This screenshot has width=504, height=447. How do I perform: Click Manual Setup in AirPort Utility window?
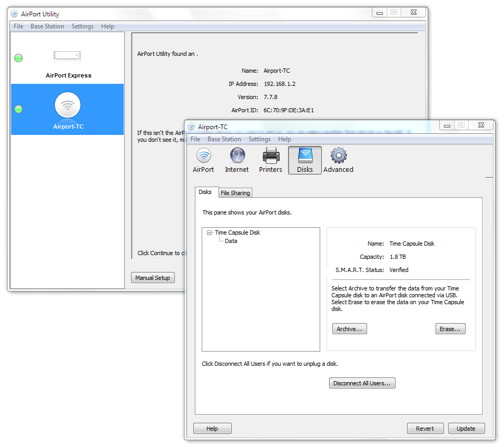tap(153, 277)
